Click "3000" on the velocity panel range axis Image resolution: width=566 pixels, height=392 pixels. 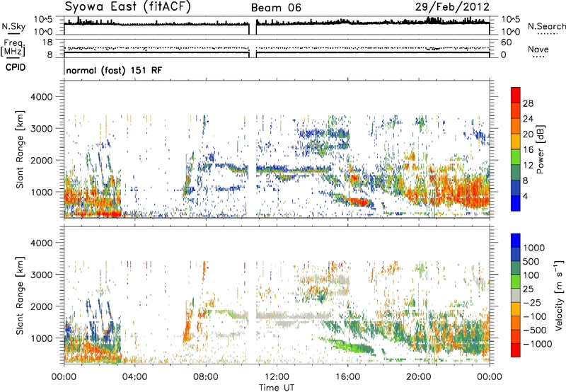click(41, 275)
